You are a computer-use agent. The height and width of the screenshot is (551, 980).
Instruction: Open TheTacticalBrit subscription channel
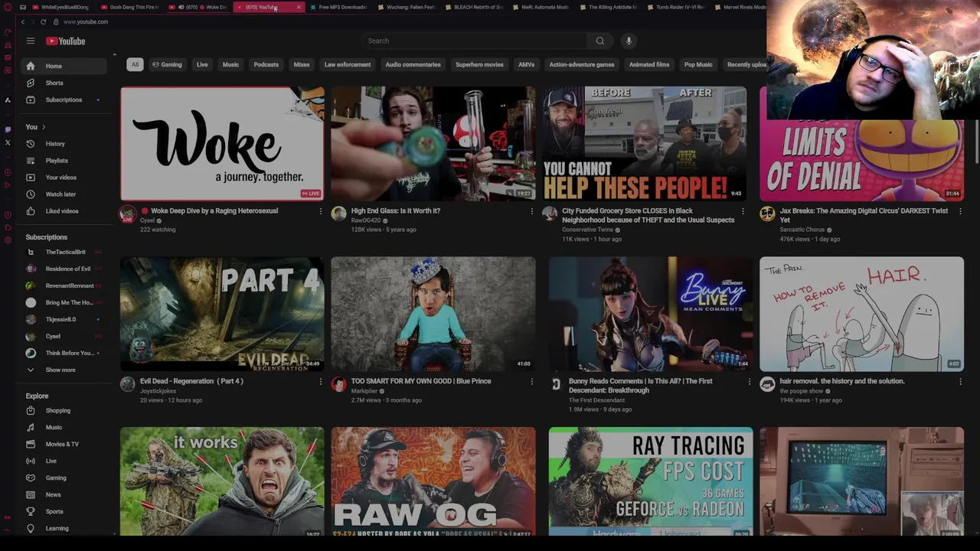pyautogui.click(x=65, y=252)
